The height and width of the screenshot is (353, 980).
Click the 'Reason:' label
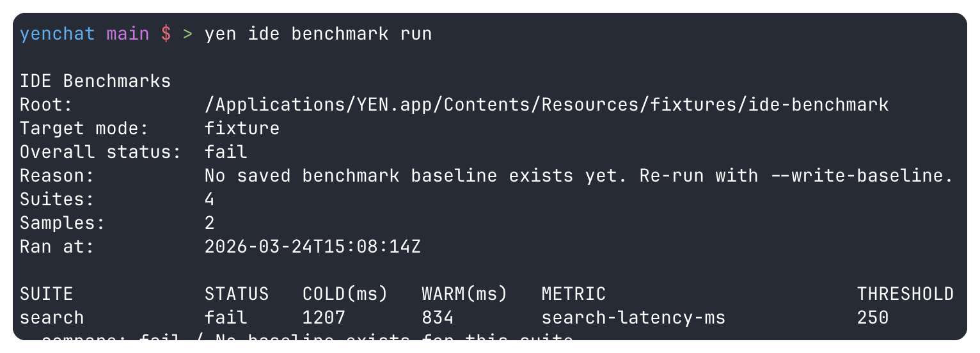58,176
